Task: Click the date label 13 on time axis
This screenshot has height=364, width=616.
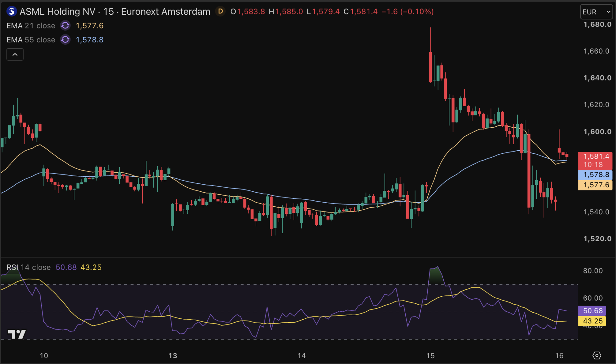Action: [173, 355]
